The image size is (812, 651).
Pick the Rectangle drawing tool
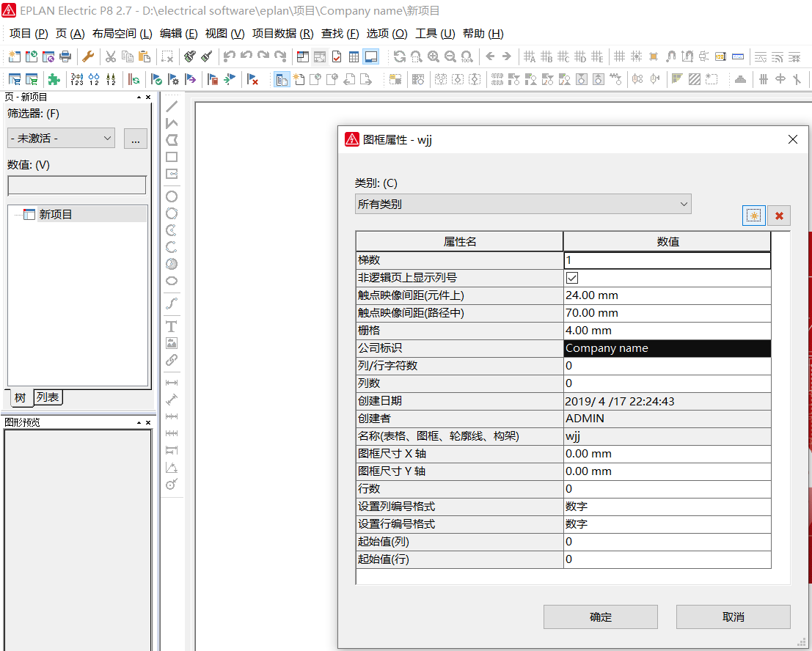(x=172, y=157)
